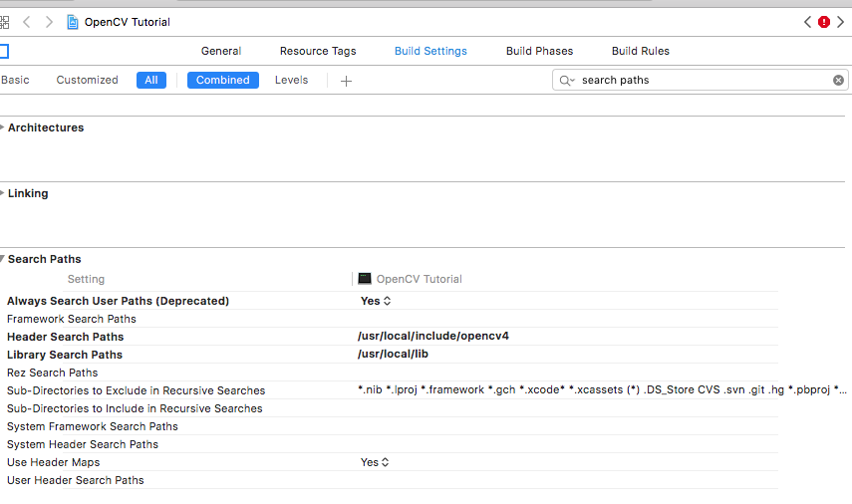Click the related items grid icon
The width and height of the screenshot is (852, 504).
(5, 22)
